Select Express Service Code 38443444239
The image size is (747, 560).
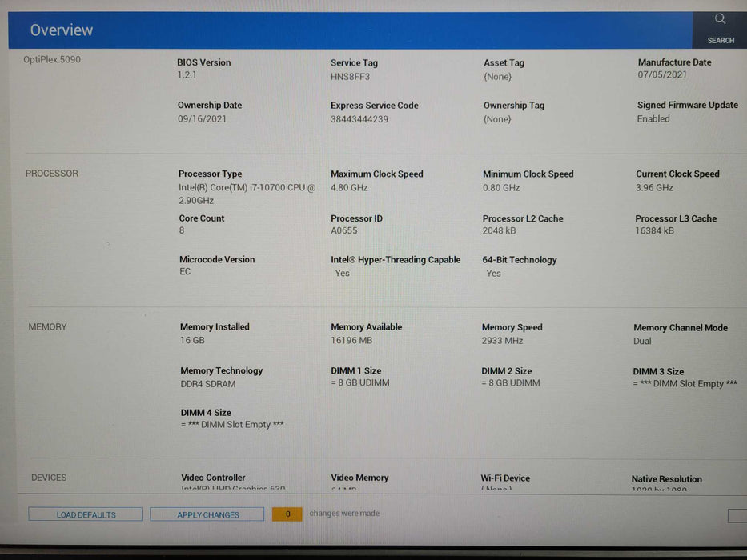359,119
